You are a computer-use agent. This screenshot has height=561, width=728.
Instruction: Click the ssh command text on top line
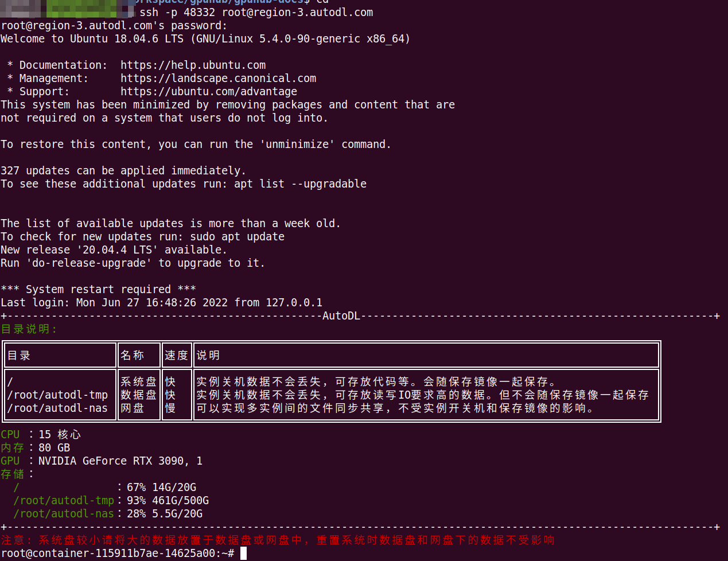256,13
